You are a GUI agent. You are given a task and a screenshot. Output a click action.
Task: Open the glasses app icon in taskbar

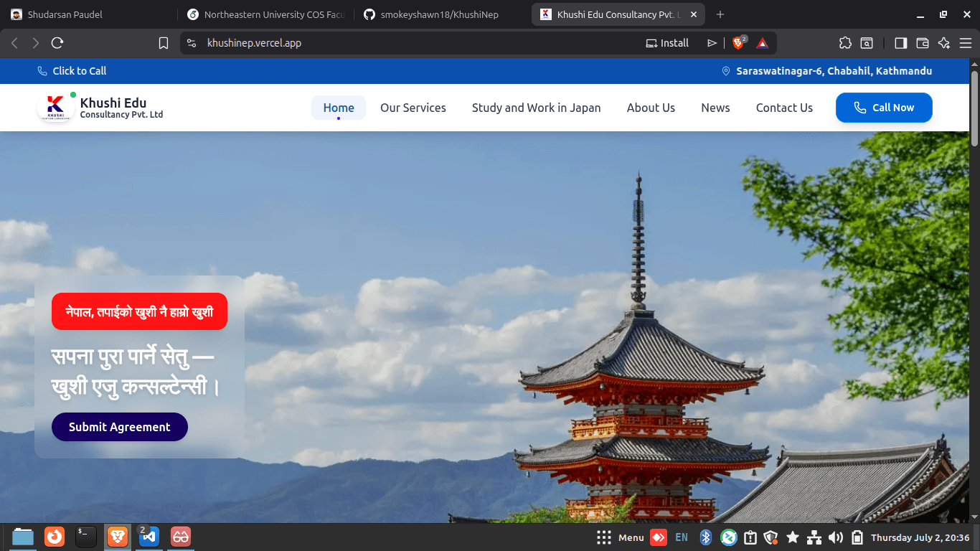coord(181,537)
